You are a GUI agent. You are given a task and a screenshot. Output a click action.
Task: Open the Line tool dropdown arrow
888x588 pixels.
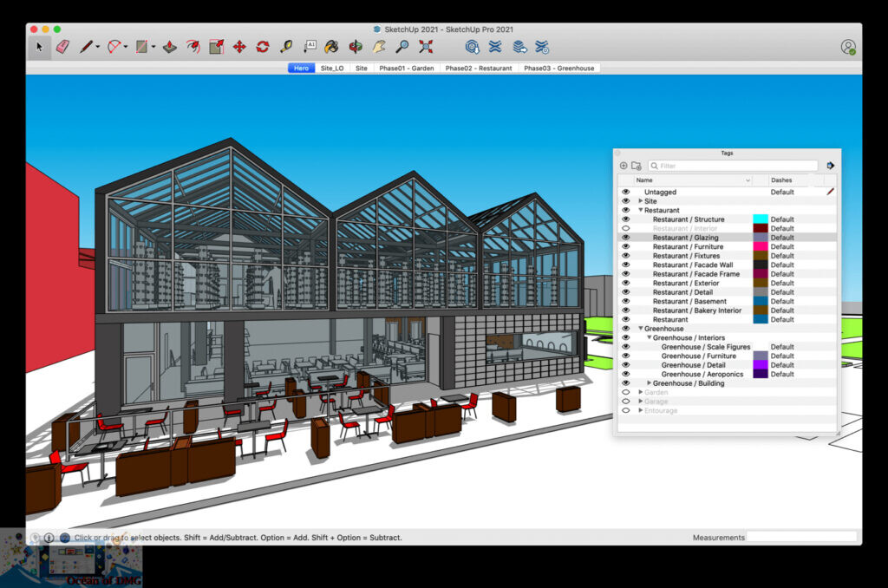click(98, 47)
